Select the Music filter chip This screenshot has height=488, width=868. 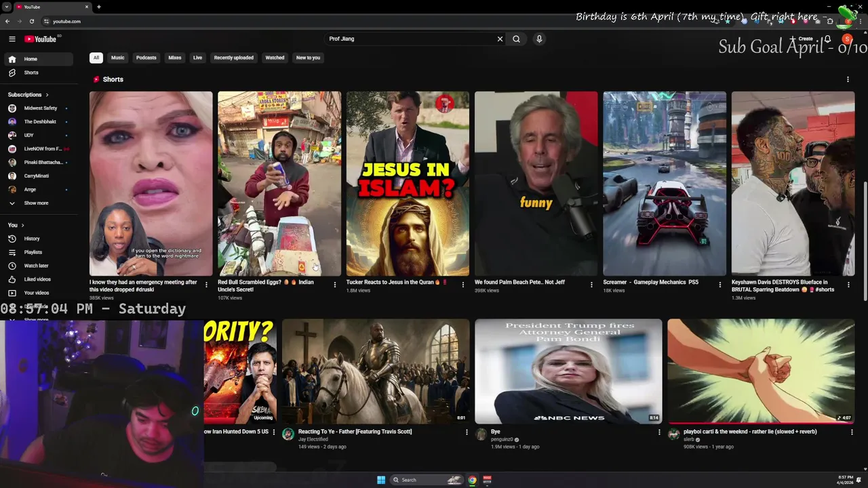point(118,58)
